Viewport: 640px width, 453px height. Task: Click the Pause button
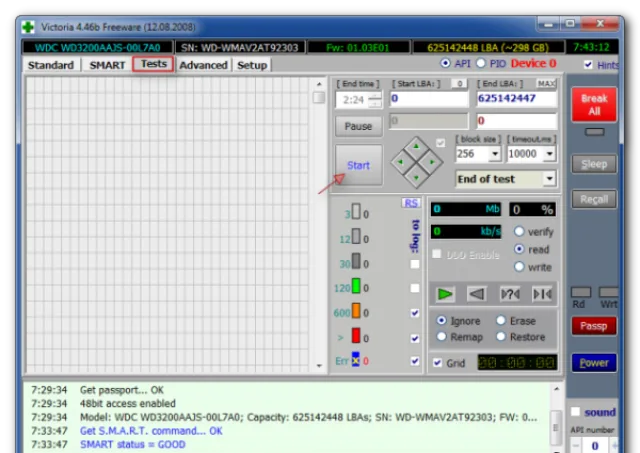tap(358, 126)
